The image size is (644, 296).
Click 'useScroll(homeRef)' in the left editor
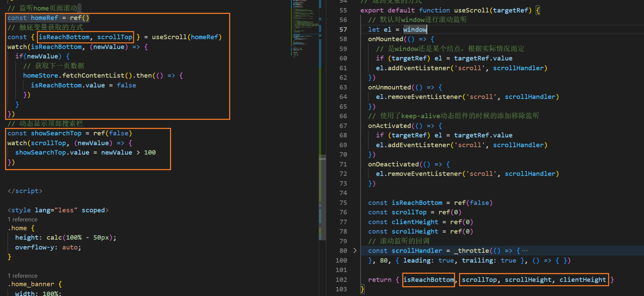[187, 37]
